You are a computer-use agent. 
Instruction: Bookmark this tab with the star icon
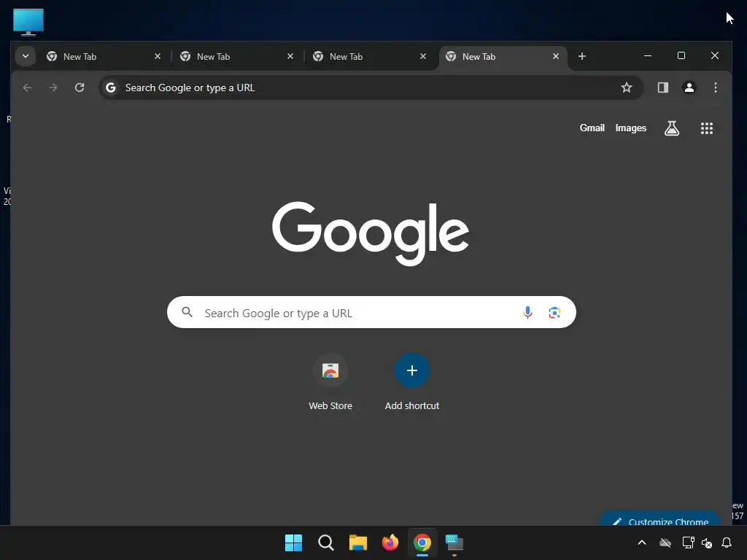(x=627, y=87)
